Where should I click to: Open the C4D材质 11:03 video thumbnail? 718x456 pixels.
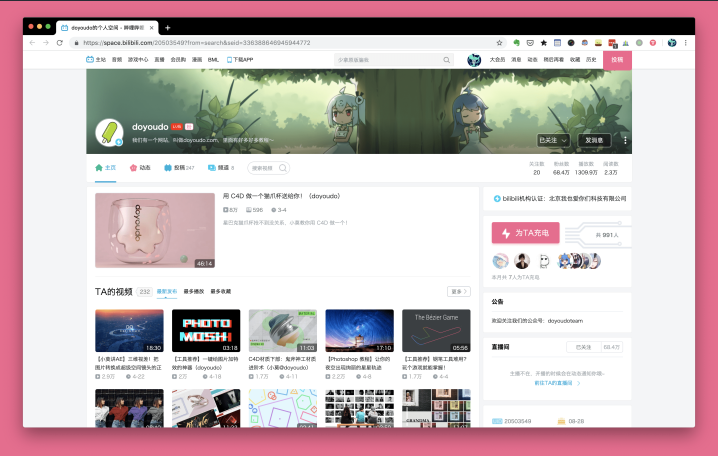point(283,331)
